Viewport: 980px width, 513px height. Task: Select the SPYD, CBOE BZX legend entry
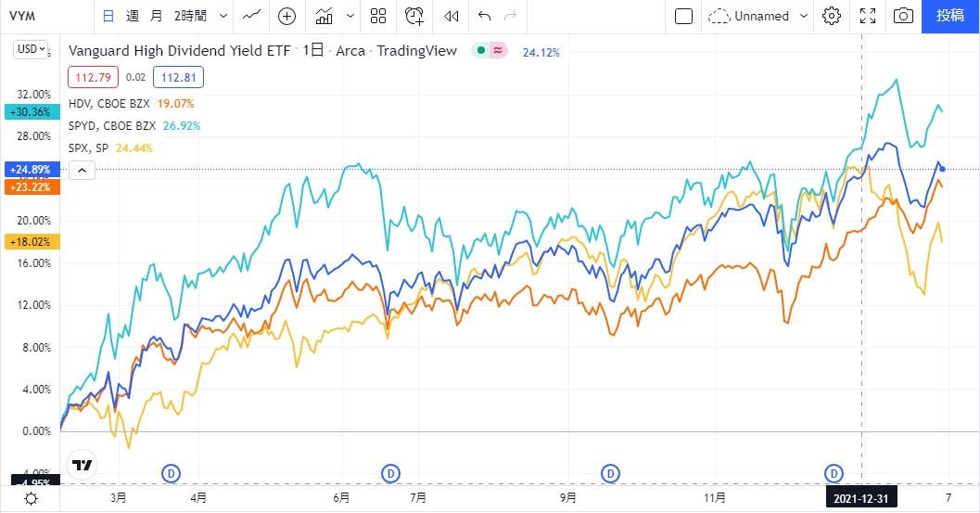click(x=112, y=126)
